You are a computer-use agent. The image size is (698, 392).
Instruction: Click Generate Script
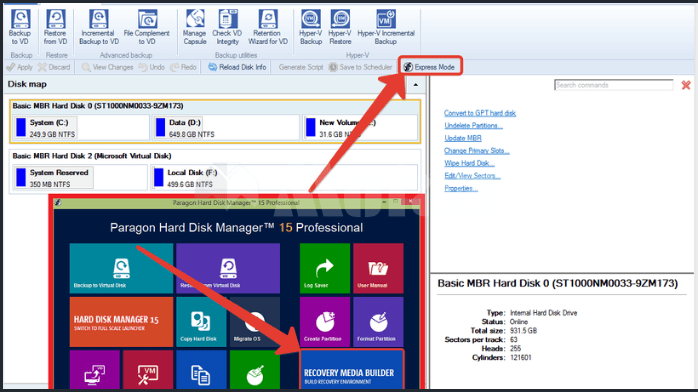[301, 67]
